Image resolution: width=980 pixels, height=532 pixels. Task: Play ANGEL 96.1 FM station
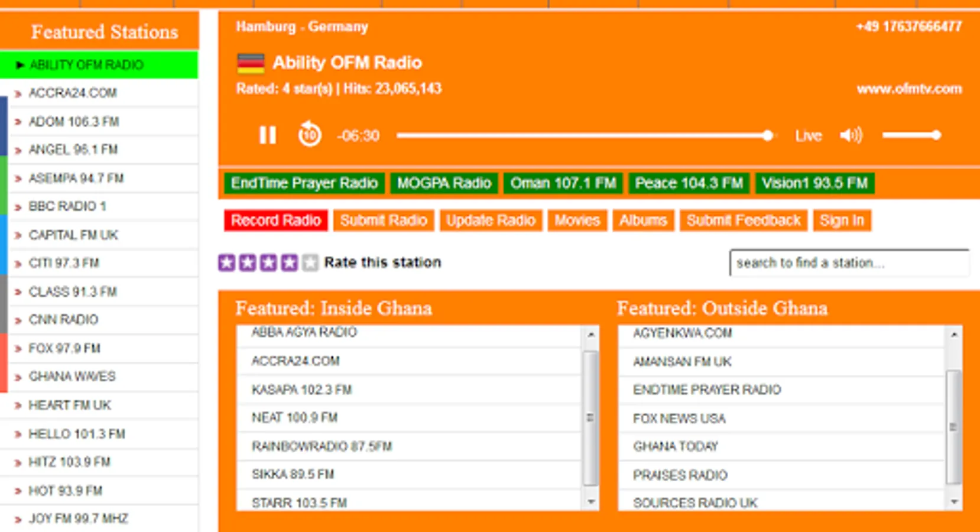(x=99, y=150)
